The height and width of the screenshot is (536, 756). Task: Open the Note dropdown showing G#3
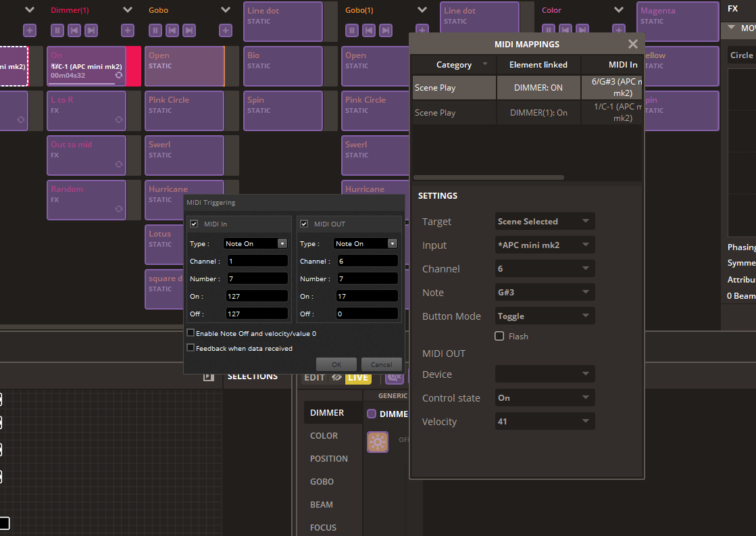coord(545,293)
